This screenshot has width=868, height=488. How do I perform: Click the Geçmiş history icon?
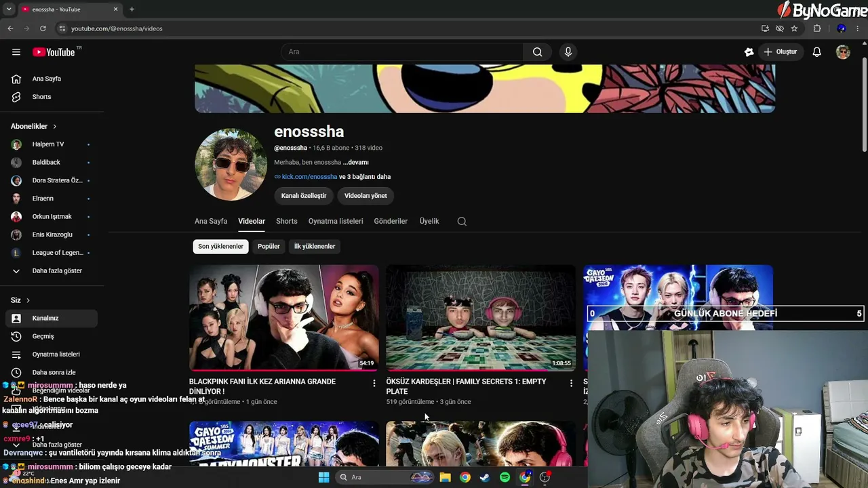16,336
